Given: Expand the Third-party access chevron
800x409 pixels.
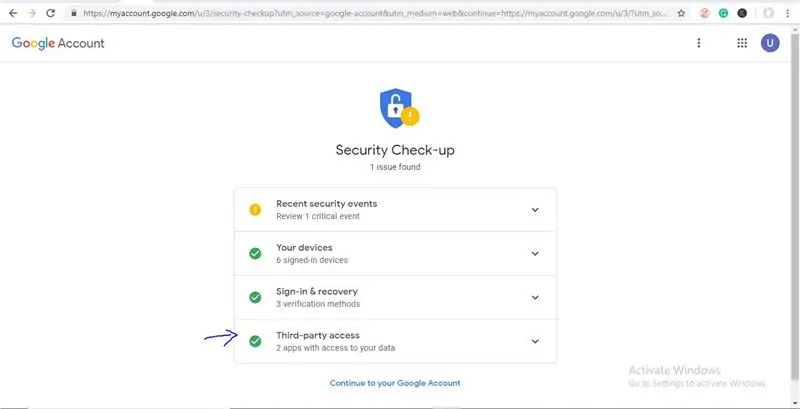Looking at the screenshot, I should (535, 341).
